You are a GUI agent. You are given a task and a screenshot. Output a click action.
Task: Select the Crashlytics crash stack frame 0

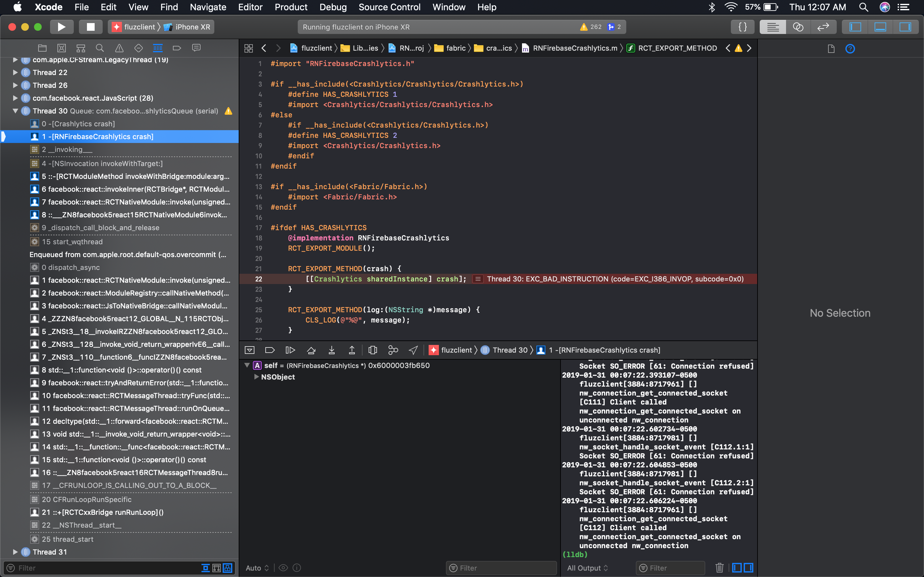(x=78, y=124)
